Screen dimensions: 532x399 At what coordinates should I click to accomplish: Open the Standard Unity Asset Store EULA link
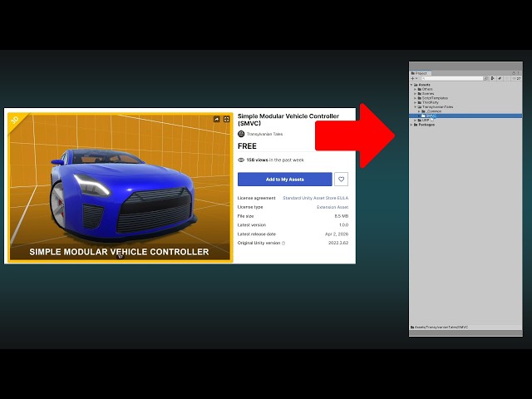pyautogui.click(x=316, y=198)
